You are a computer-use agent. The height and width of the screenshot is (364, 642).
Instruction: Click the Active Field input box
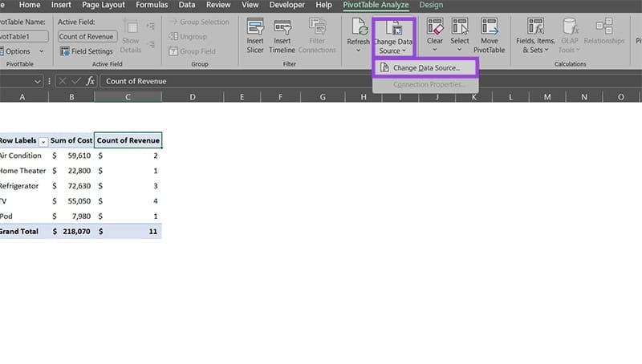click(x=87, y=36)
